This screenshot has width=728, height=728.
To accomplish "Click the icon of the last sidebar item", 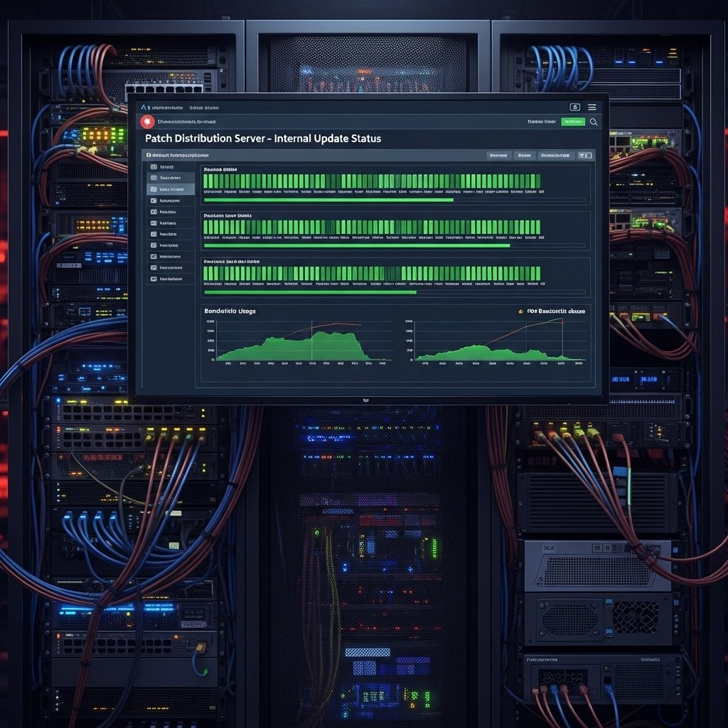I will (153, 279).
